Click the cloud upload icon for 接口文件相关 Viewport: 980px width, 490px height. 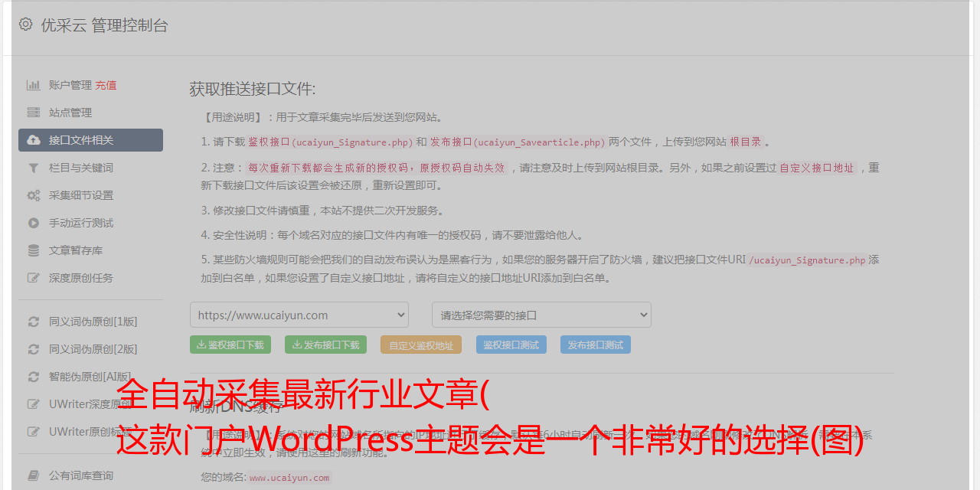point(34,140)
